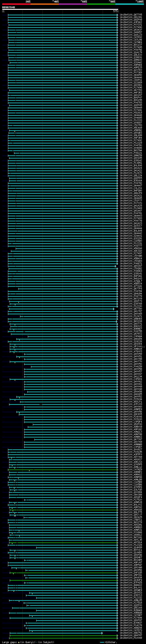This screenshot has height=644, width=146.
Task: Select hit label UniRef100_Q84TM7
Action: tap(131, 636)
